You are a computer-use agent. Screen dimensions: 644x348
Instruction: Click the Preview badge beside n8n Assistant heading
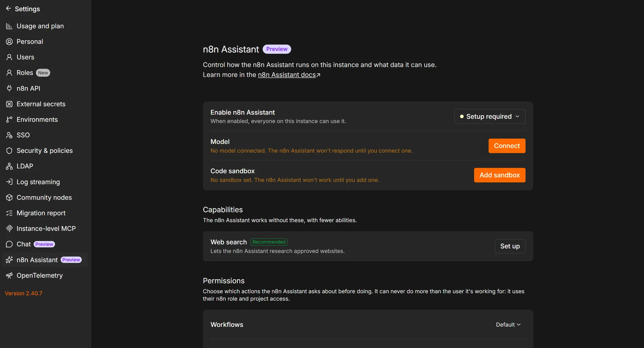[277, 49]
